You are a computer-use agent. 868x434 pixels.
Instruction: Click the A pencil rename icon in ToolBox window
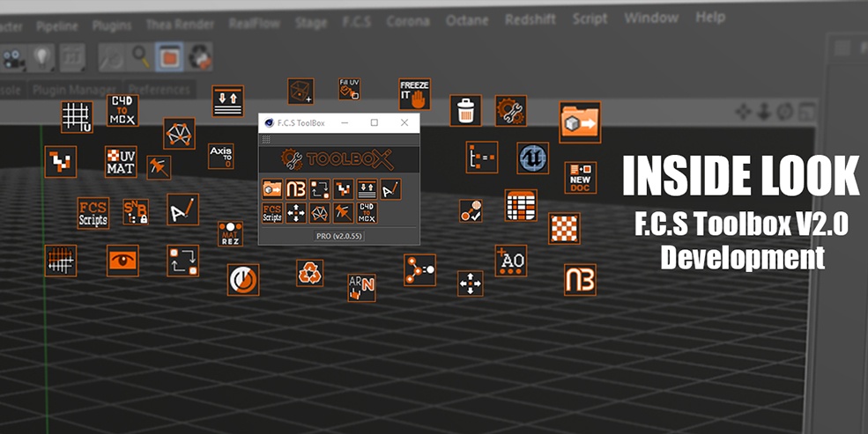tap(391, 189)
